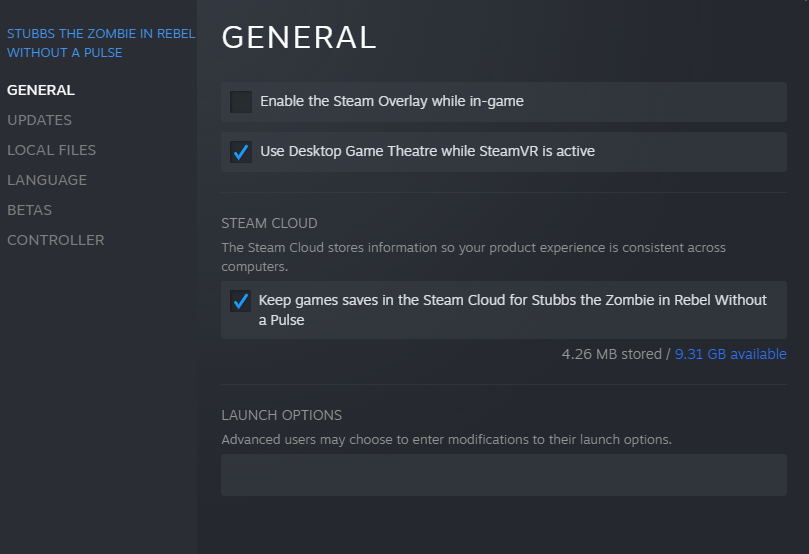Click the Launch Options section heading
Image resolution: width=809 pixels, height=554 pixels.
pyautogui.click(x=281, y=415)
